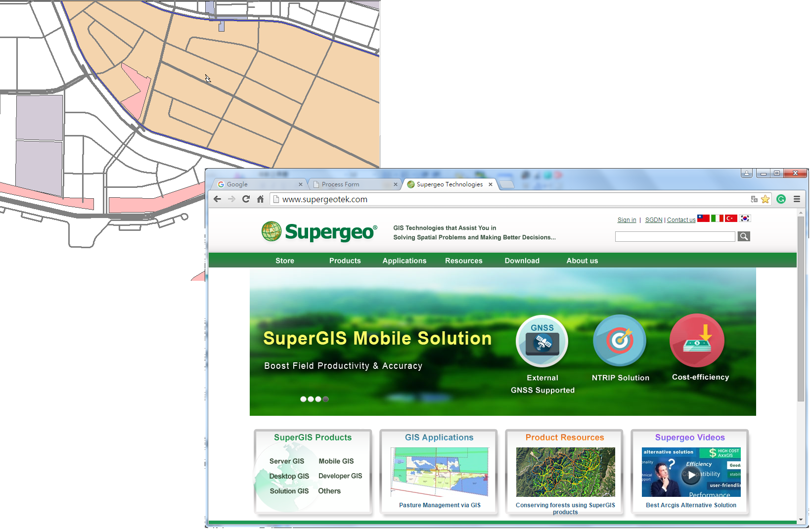
Task: Click the Supergeo Videos heading
Action: (690, 438)
